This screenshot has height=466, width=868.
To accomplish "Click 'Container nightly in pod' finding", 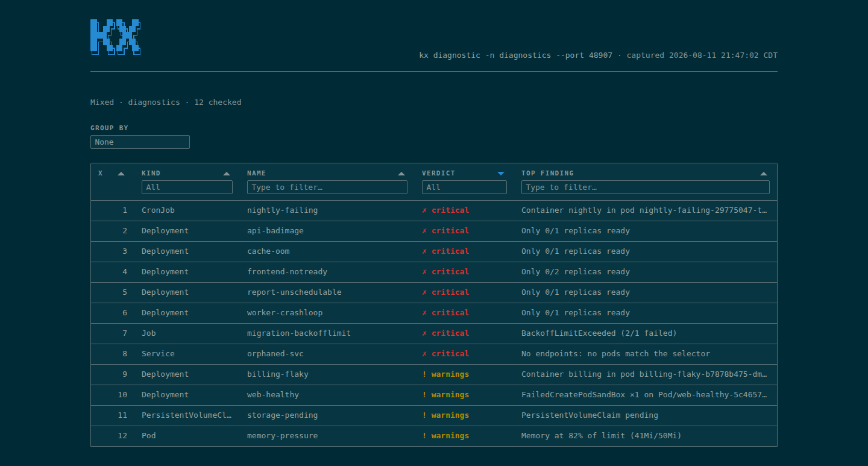I will coord(645,210).
